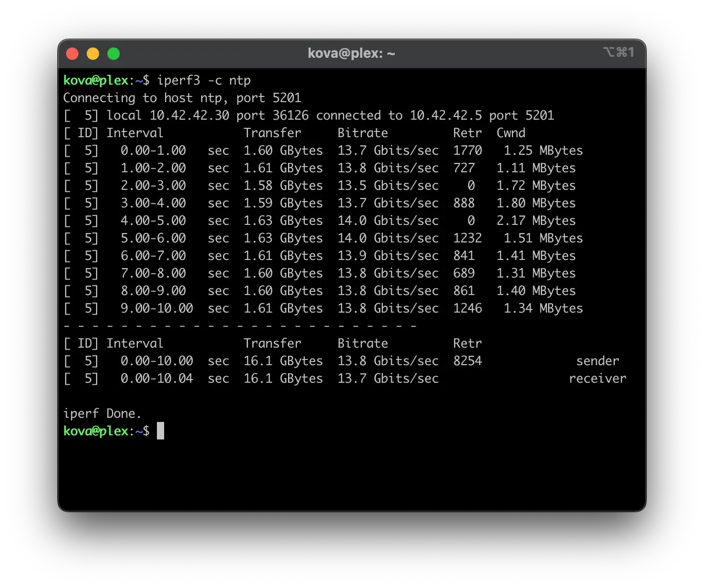Viewport: 704px width, 588px height.
Task: Click the word 'sender' in the summary
Action: (597, 361)
